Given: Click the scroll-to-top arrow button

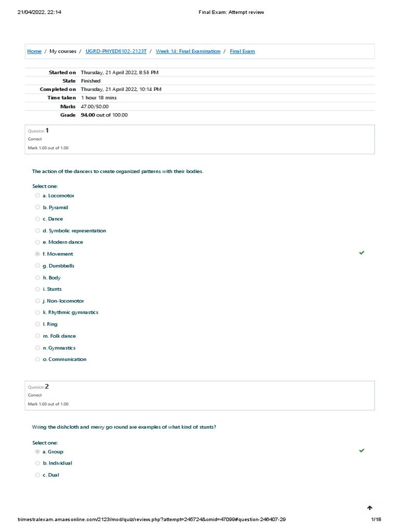Looking at the screenshot, I should pos(370,508).
